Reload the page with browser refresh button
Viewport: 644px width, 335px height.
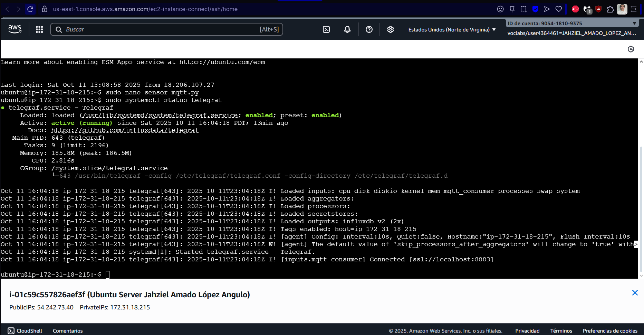tap(30, 9)
